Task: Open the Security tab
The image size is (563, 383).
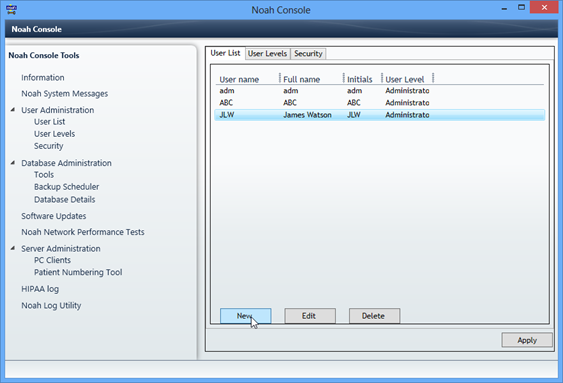Action: tap(308, 53)
